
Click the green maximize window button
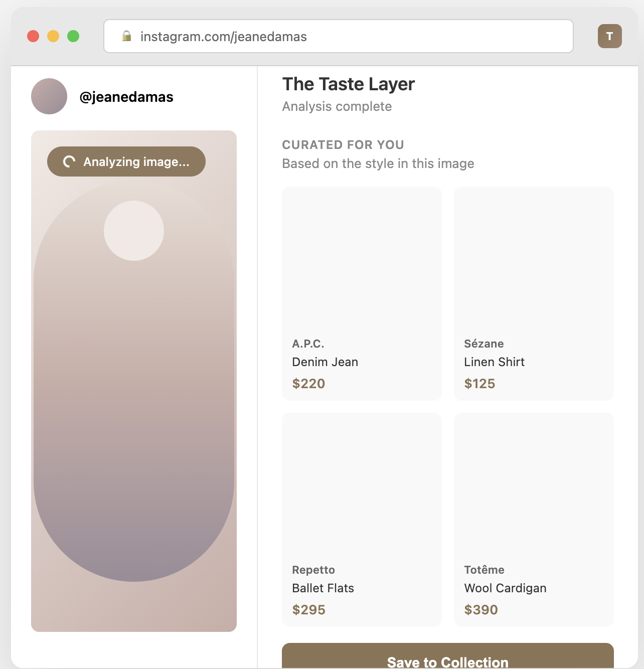coord(73,36)
